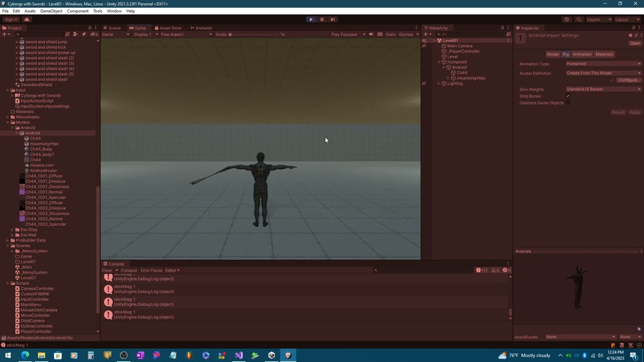Click the Ch44_1001_Normal texture icon
Viewport: 644px width, 362px height.
[22, 192]
